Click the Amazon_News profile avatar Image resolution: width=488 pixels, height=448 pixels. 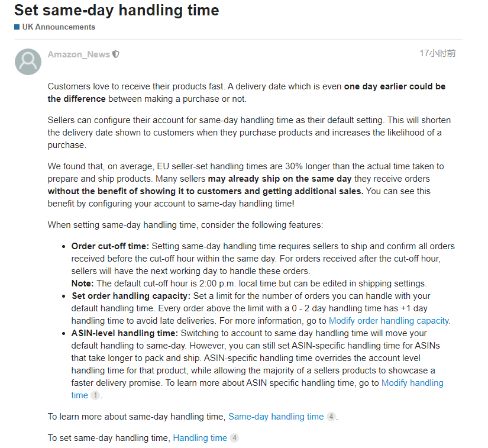(x=28, y=62)
